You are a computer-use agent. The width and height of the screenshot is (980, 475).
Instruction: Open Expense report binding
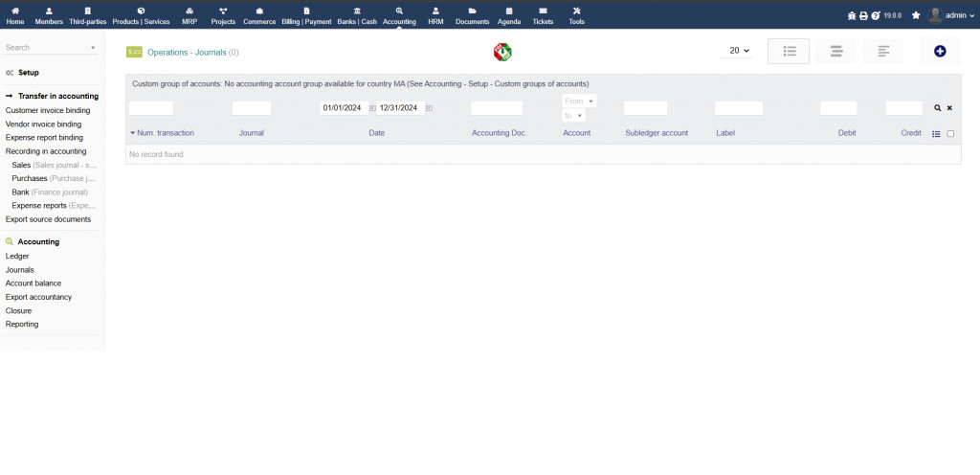(44, 138)
